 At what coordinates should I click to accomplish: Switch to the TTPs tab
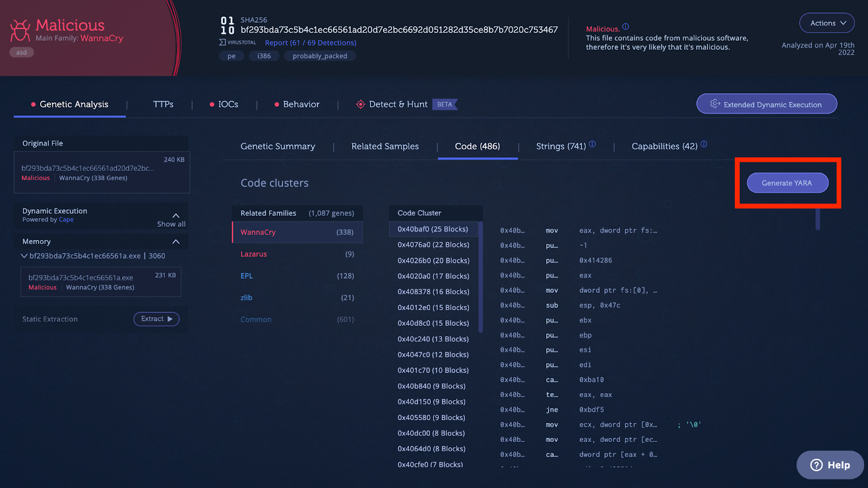coord(163,104)
